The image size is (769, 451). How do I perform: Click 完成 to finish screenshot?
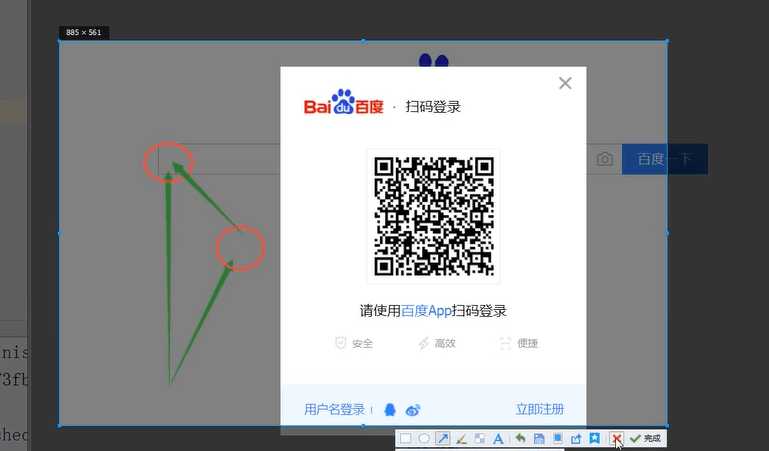pos(646,438)
